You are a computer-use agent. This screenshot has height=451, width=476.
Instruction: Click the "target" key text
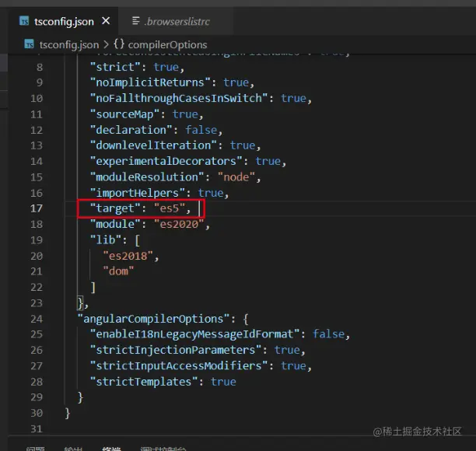[x=115, y=208]
